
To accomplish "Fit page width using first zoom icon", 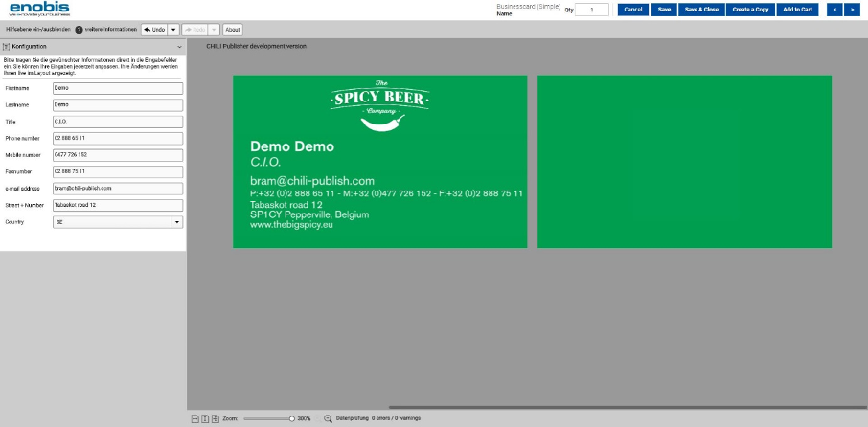I will pos(194,419).
